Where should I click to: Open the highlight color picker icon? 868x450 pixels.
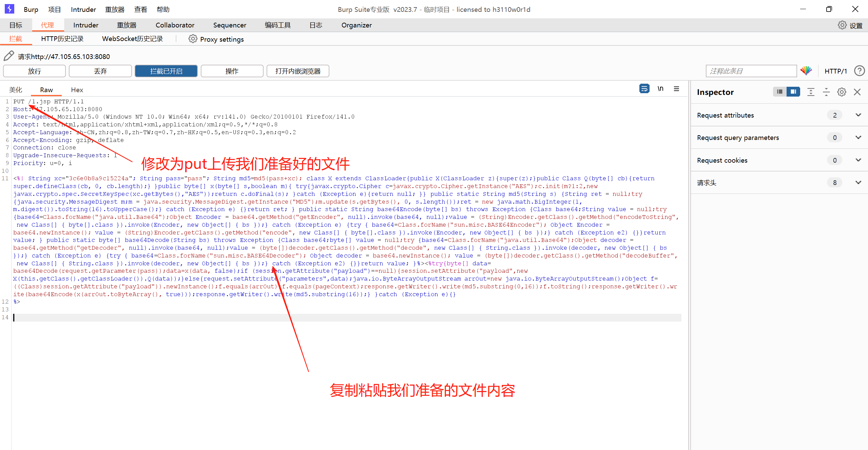click(x=806, y=71)
